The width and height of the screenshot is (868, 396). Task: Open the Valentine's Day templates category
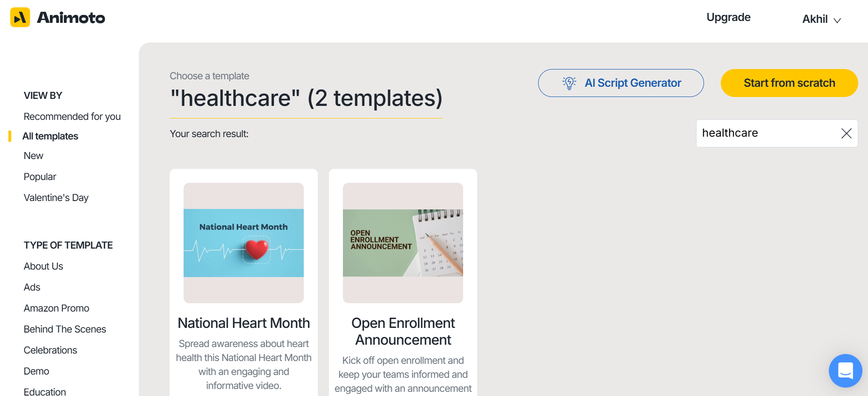56,197
